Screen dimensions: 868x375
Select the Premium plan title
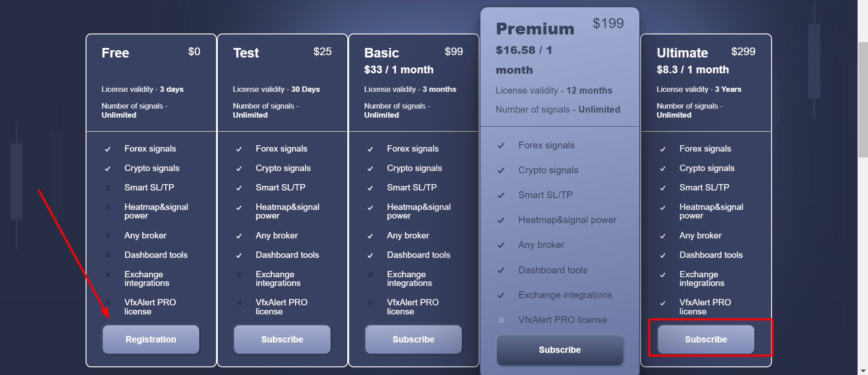click(535, 29)
